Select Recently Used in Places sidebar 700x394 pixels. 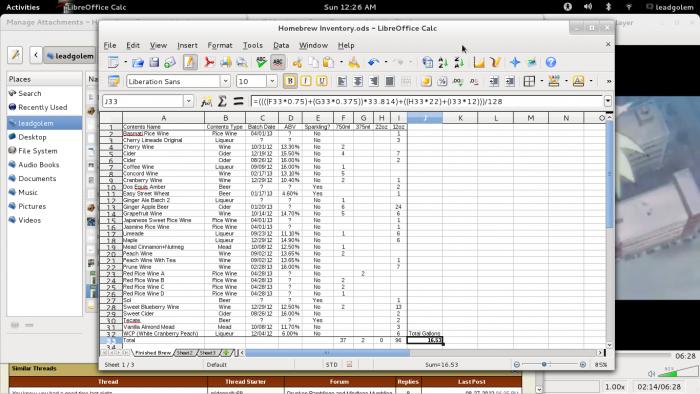(42, 107)
